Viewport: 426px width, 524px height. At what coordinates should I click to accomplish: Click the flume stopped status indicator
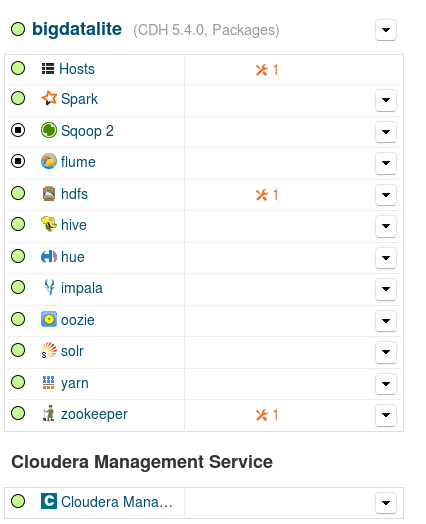coord(18,161)
